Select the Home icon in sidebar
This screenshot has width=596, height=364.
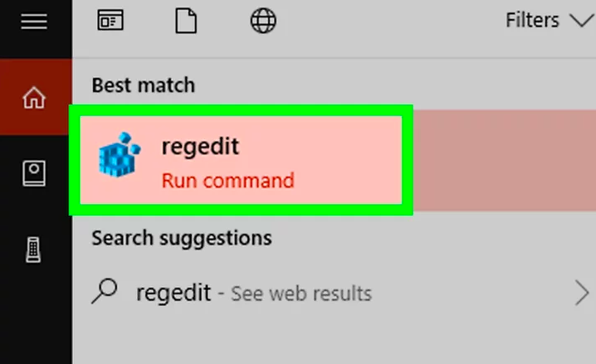pos(34,98)
